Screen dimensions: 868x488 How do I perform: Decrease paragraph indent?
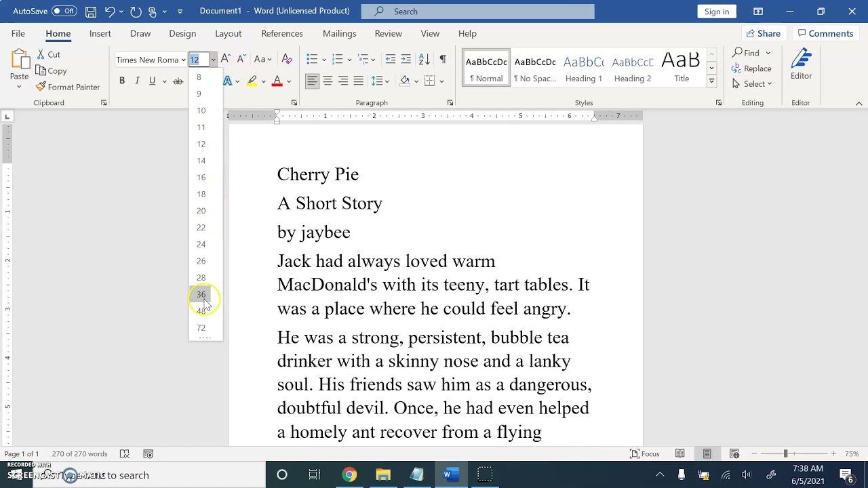(391, 60)
